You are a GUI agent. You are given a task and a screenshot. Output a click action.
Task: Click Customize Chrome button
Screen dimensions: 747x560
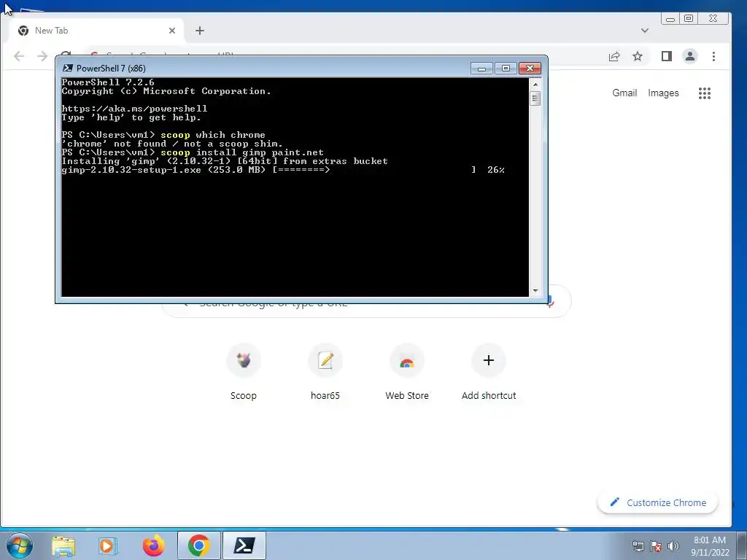pos(657,502)
